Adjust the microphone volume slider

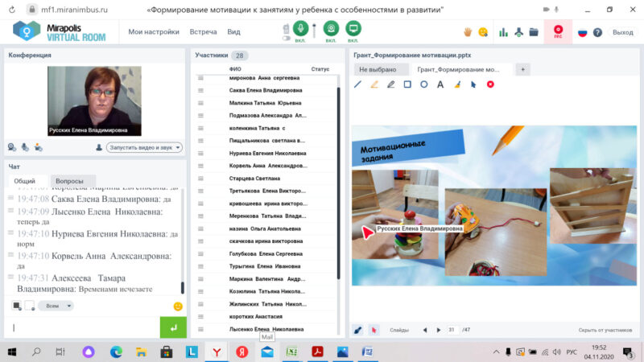315,31
